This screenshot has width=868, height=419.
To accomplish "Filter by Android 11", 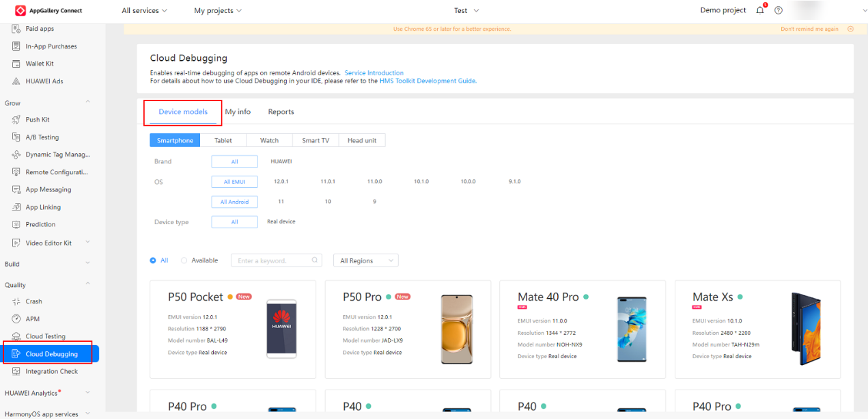I will click(x=281, y=202).
